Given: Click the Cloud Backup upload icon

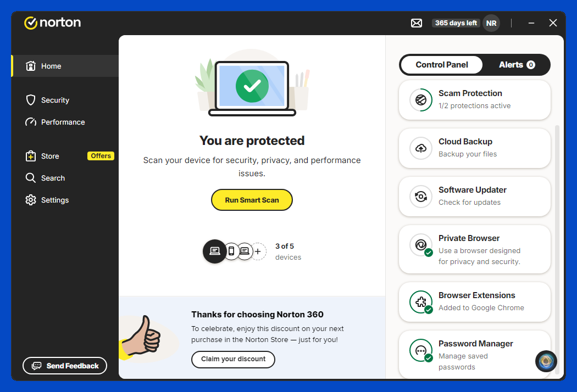Looking at the screenshot, I should coord(420,148).
